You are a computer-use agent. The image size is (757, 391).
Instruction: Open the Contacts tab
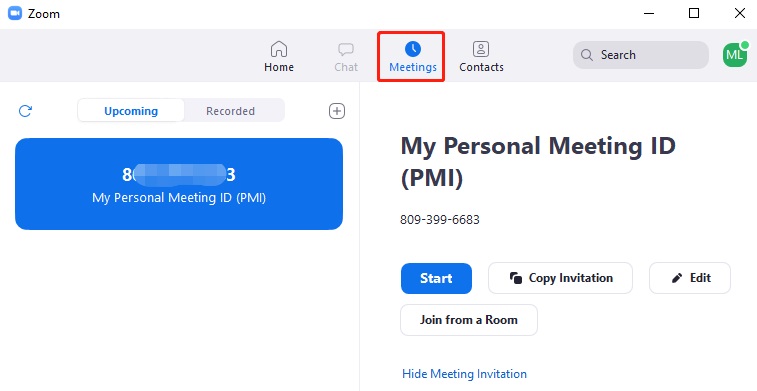[x=481, y=57]
